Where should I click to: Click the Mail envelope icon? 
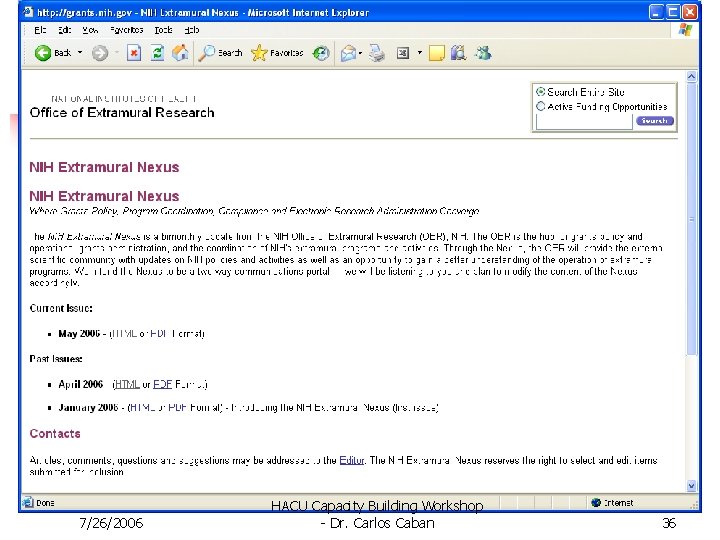click(x=348, y=54)
